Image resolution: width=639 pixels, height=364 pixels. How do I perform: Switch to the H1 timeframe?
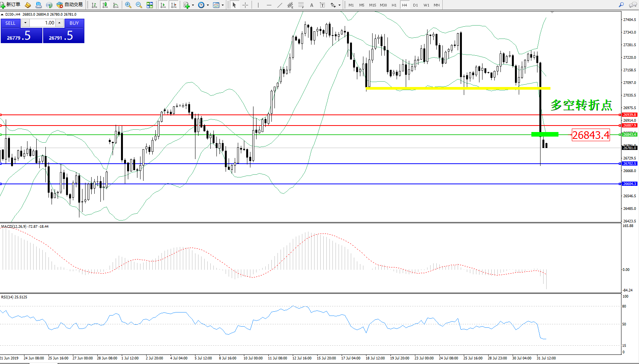[x=394, y=5]
